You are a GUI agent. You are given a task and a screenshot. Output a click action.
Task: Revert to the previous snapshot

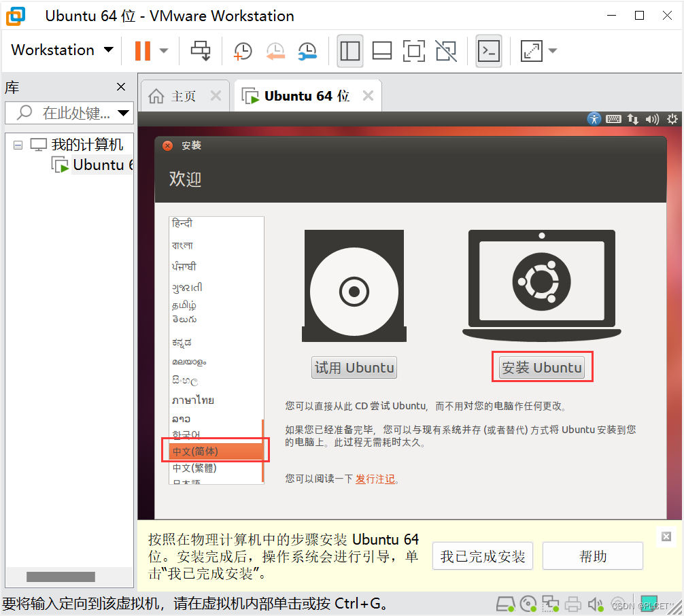click(275, 51)
